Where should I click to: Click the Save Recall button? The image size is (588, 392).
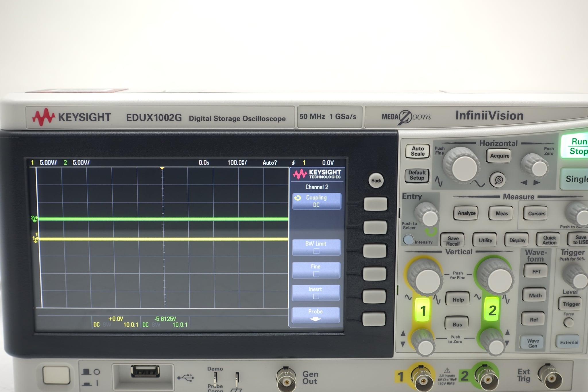point(453,241)
